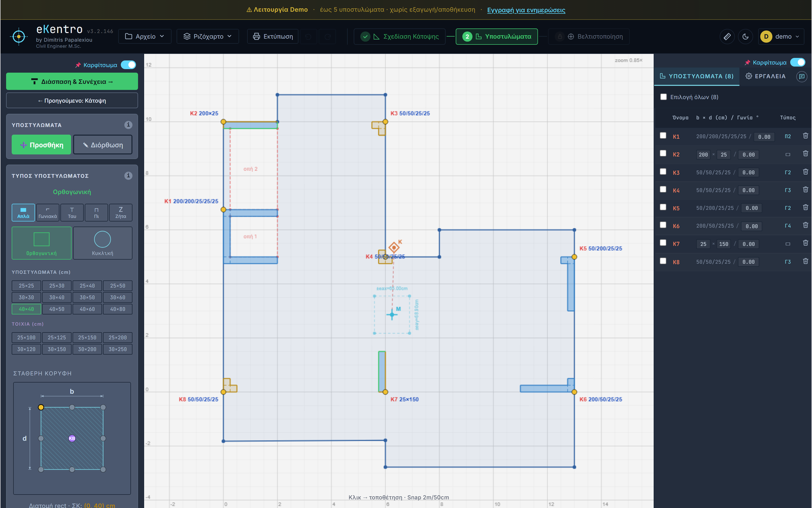
Task: Check the K2 row checkbox
Action: pos(663,153)
